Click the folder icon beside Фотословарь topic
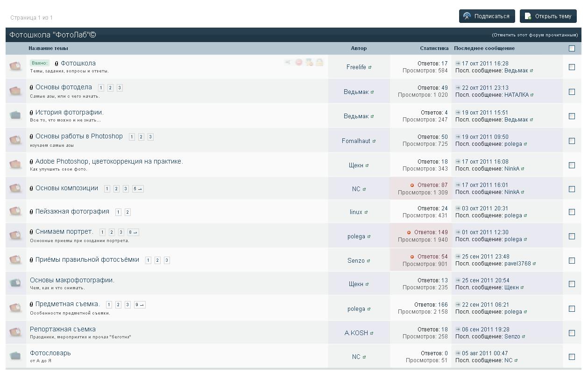The image size is (588, 373). click(15, 356)
